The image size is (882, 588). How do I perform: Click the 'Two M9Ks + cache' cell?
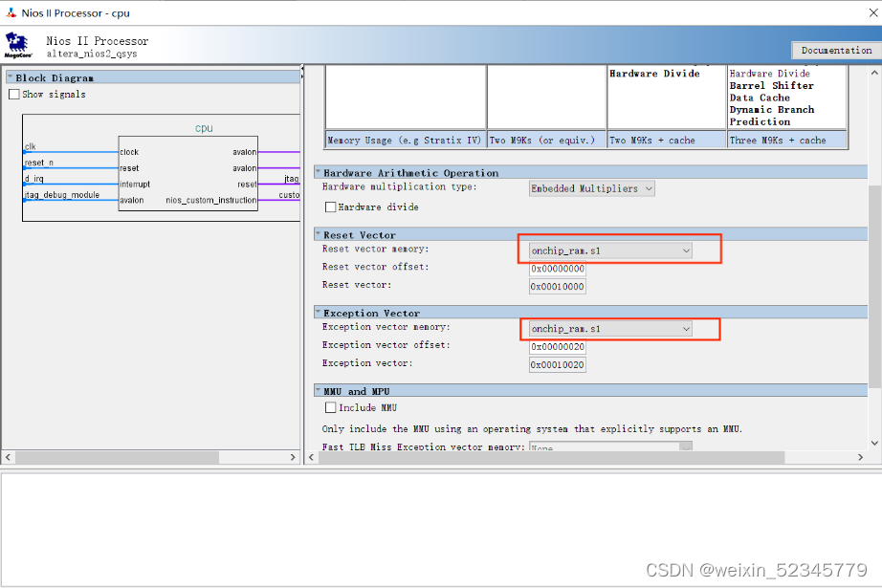(x=667, y=140)
